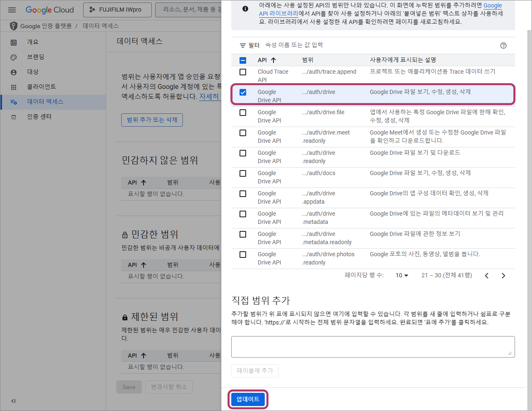
Task: Check the .../auth/docs scope checkbox
Action: [243, 173]
